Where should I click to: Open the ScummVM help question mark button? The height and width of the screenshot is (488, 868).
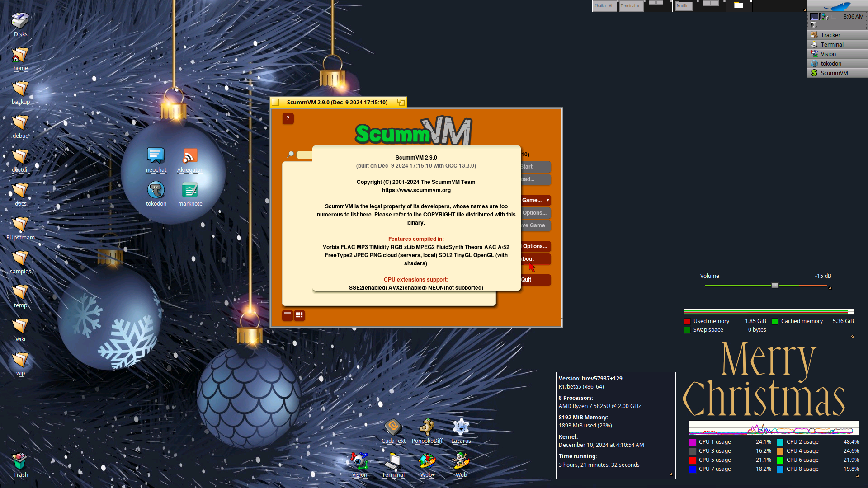[x=288, y=118]
